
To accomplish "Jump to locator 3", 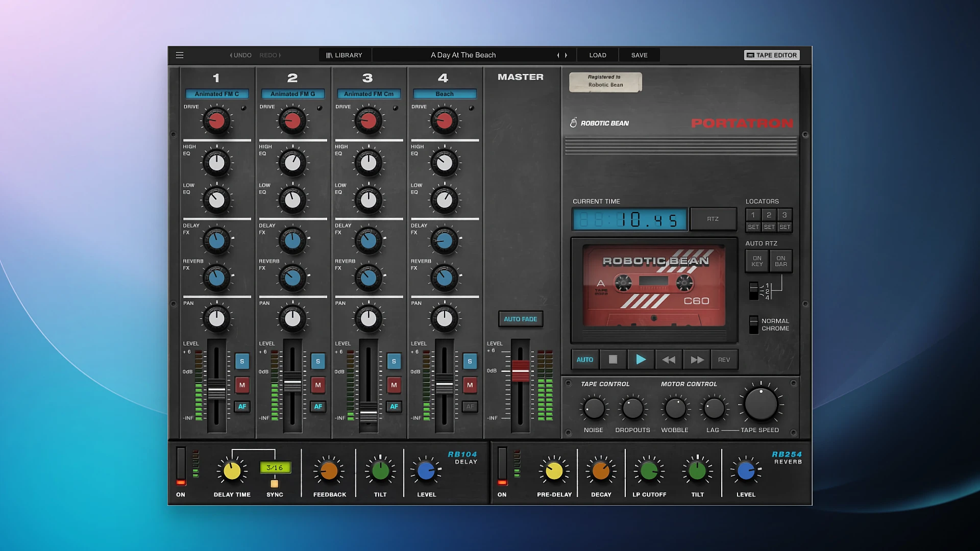I will 785,215.
